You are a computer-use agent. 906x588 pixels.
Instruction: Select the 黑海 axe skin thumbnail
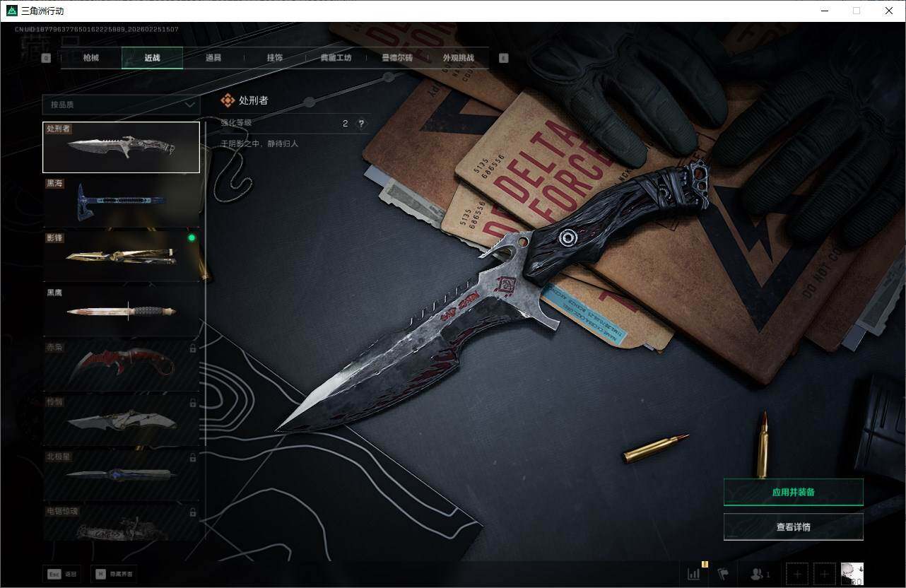click(x=121, y=201)
